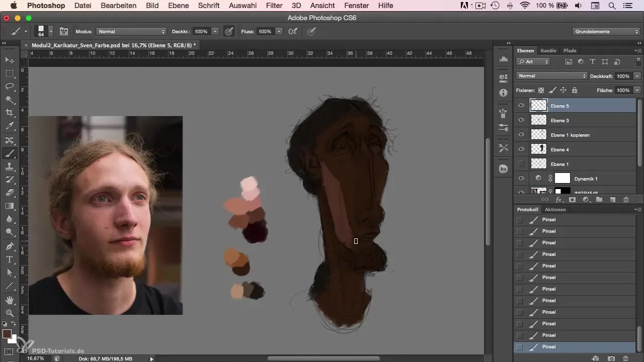Hide layer Ebene 1 kopieren
This screenshot has width=644, height=362.
click(521, 135)
